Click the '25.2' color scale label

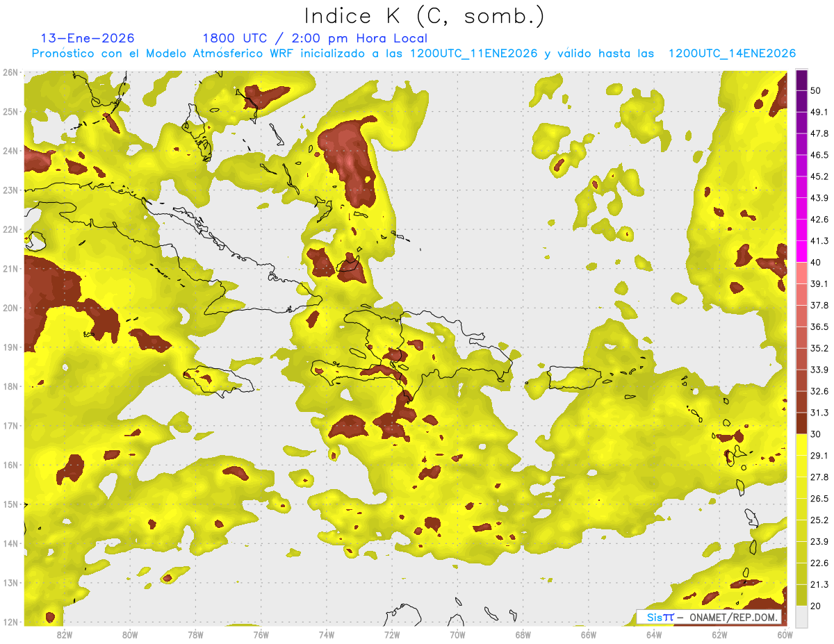click(x=819, y=520)
